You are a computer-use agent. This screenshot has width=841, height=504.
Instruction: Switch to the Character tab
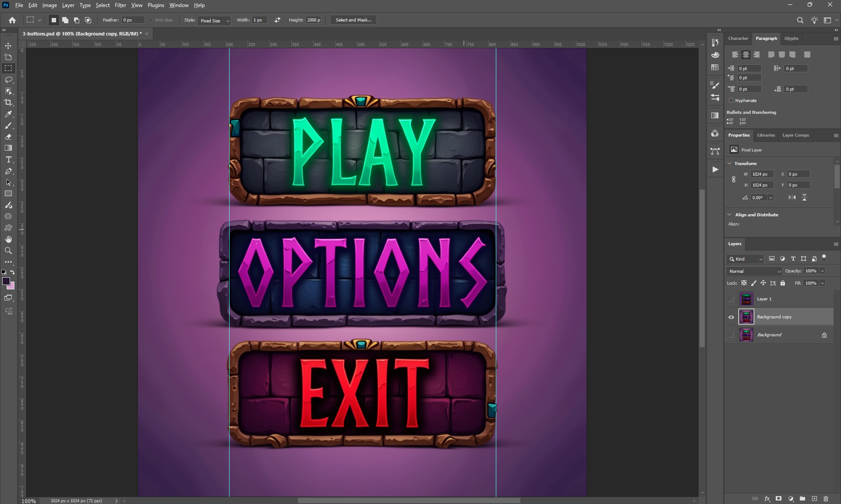(738, 39)
